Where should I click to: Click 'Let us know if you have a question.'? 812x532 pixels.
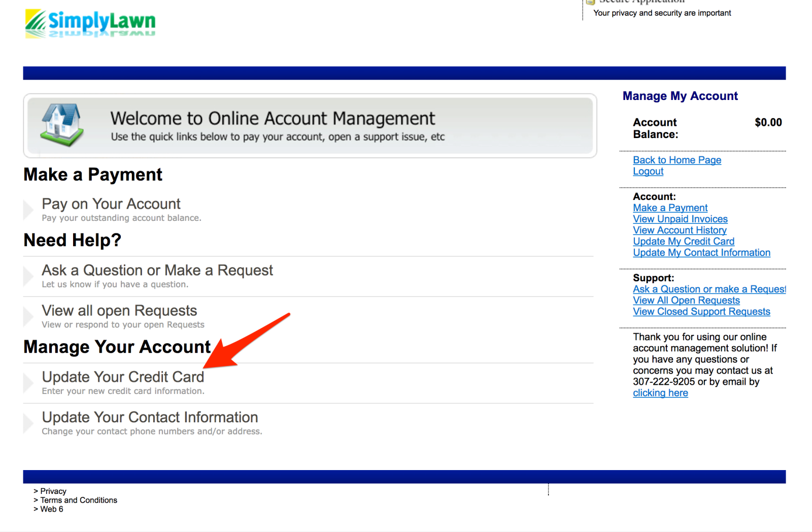(115, 284)
